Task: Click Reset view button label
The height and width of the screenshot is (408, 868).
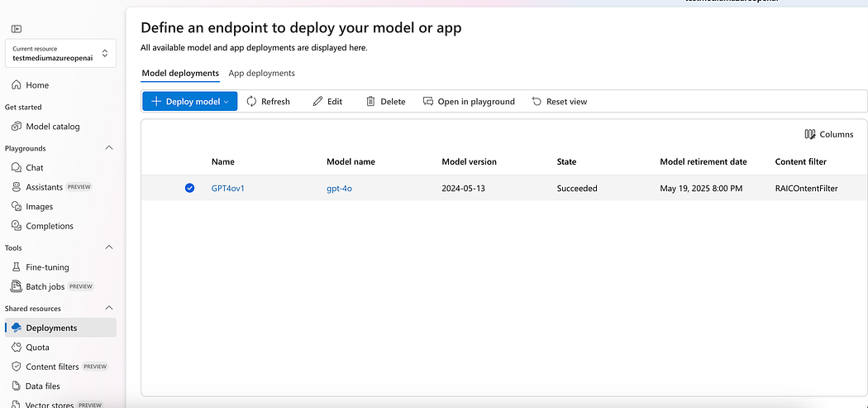Action: (x=567, y=102)
